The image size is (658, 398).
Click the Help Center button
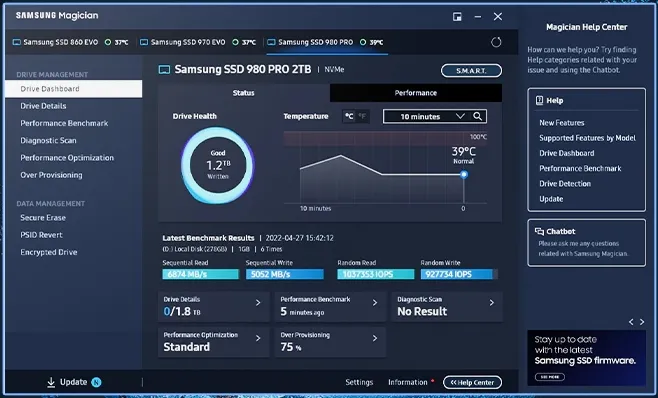[x=472, y=382]
